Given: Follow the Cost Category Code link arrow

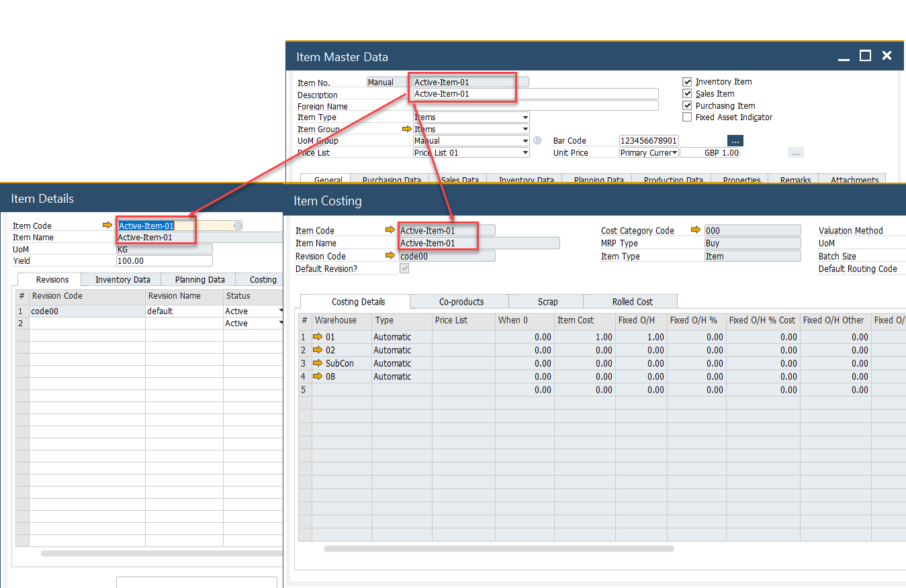Looking at the screenshot, I should 696,230.
